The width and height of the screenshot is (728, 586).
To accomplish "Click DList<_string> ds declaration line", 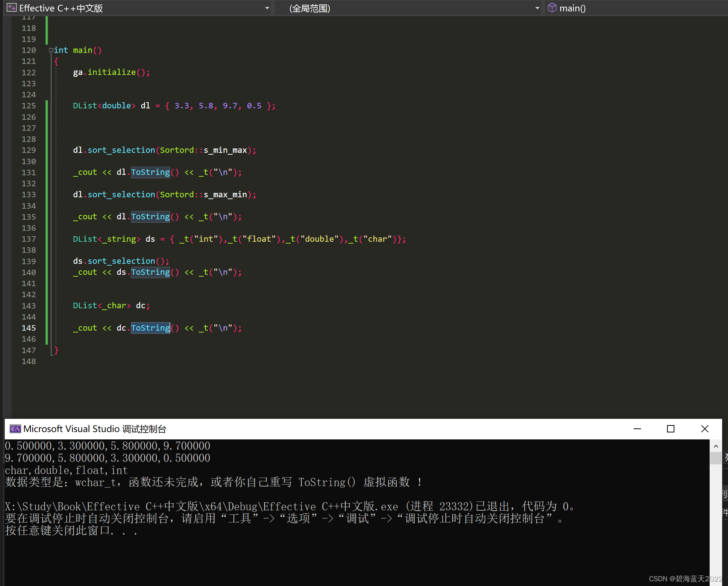I will 239,239.
